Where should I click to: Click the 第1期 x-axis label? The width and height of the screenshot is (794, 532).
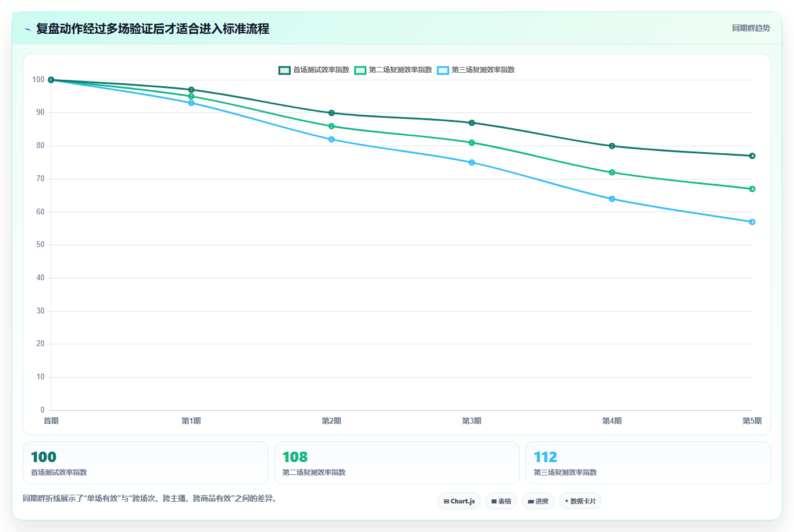[x=191, y=421]
